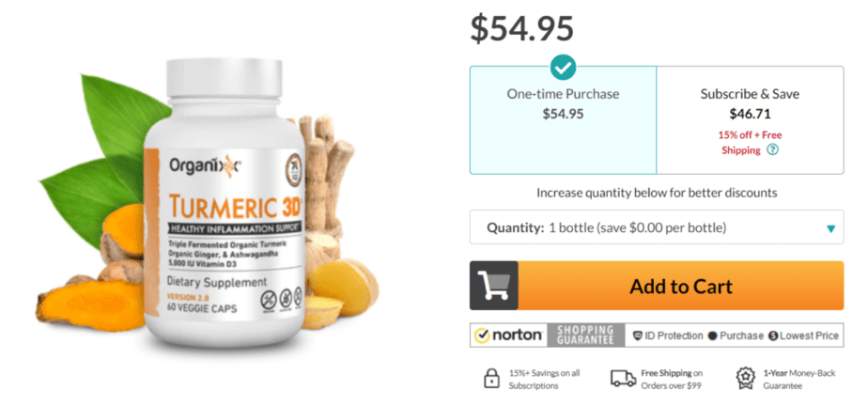The height and width of the screenshot is (406, 868).
Task: Click the 15% off + Free Shipping text
Action: tap(750, 143)
